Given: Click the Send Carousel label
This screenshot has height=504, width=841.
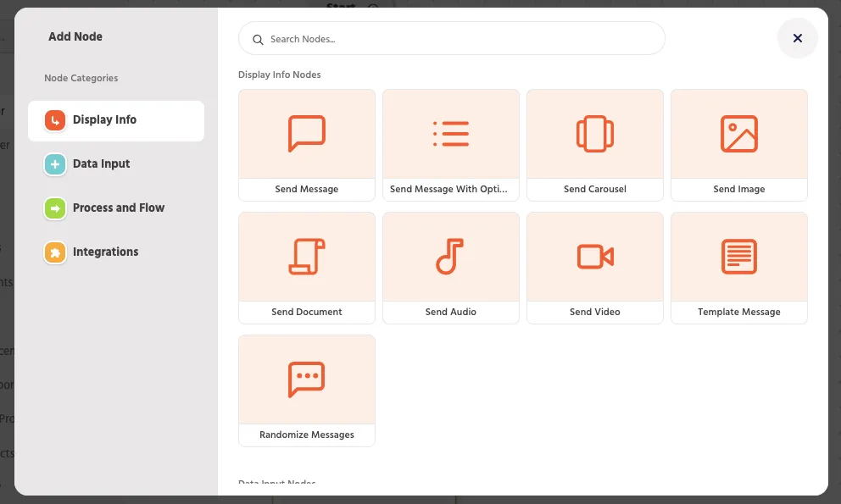Looking at the screenshot, I should click(x=595, y=189).
